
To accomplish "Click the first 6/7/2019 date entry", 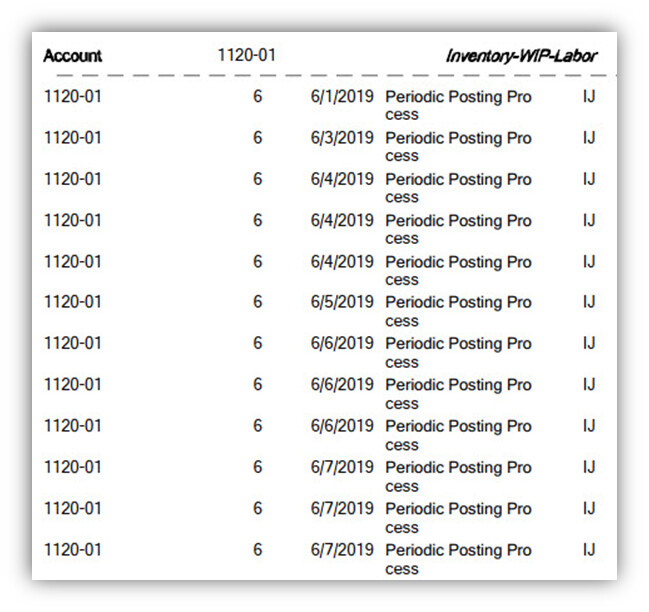I will point(342,467).
